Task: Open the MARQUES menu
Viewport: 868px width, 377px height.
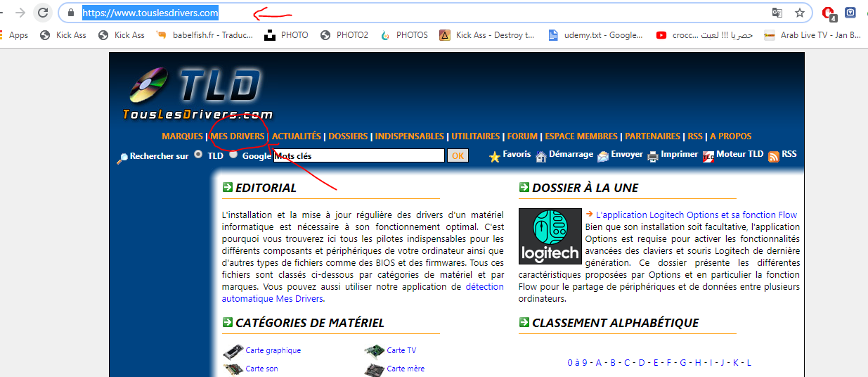Action: pyautogui.click(x=182, y=136)
